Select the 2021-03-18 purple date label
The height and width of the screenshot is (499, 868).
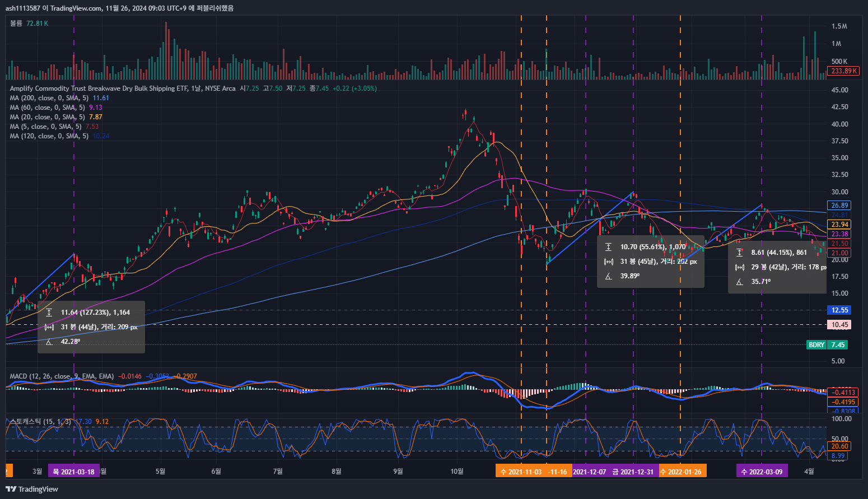click(73, 472)
